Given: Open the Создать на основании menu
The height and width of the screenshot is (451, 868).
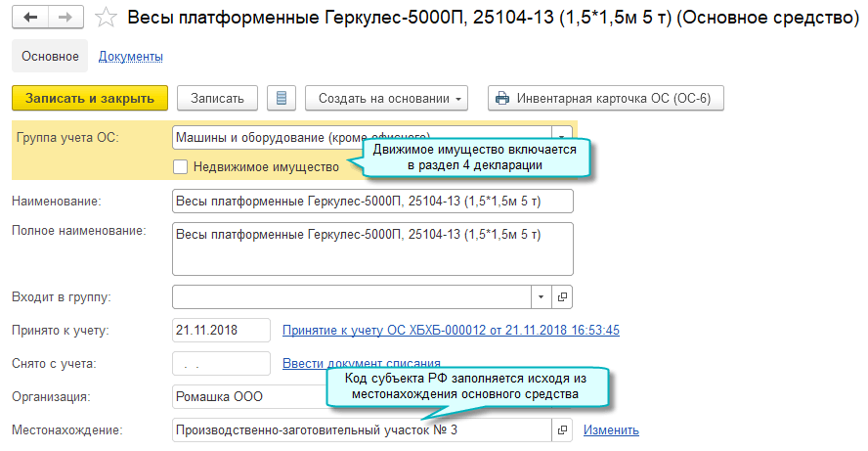Looking at the screenshot, I should pyautogui.click(x=387, y=98).
